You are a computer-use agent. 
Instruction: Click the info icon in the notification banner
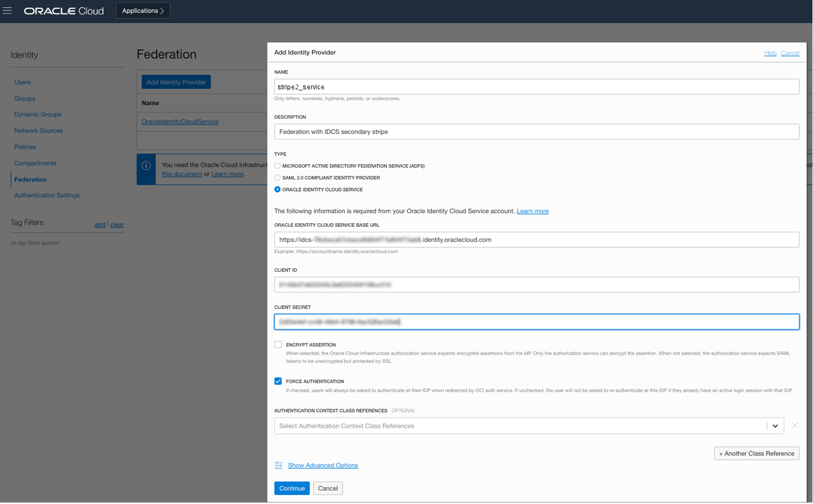tap(147, 166)
